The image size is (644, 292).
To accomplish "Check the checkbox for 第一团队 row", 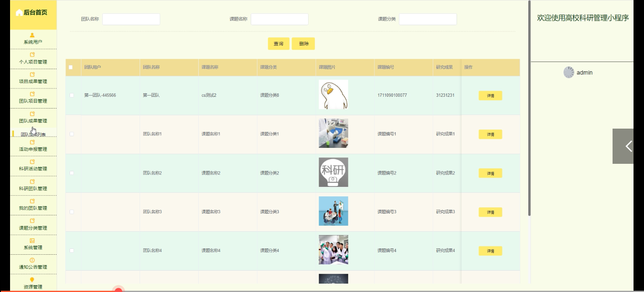I will pyautogui.click(x=72, y=95).
